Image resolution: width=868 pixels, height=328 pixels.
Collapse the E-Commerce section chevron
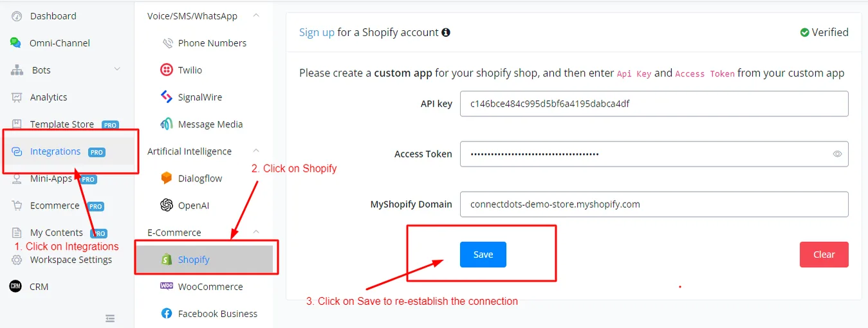[256, 232]
